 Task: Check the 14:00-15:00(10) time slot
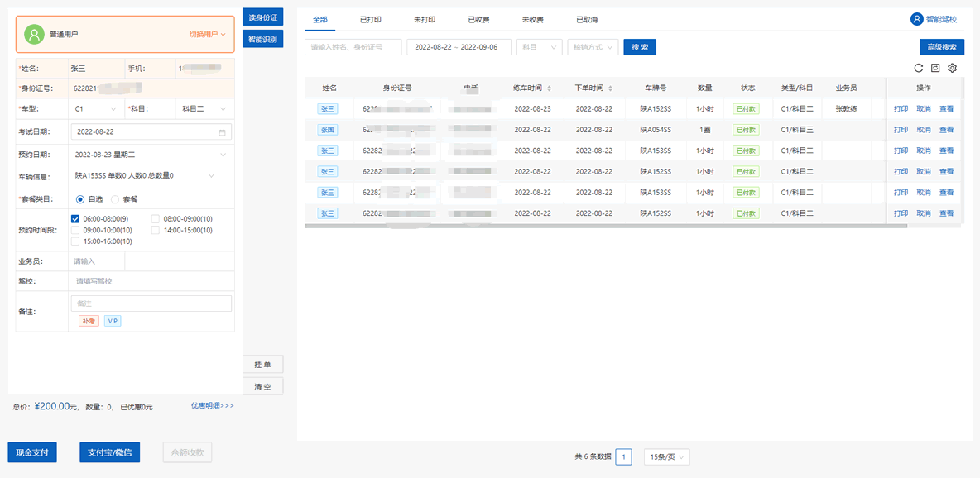(x=156, y=230)
